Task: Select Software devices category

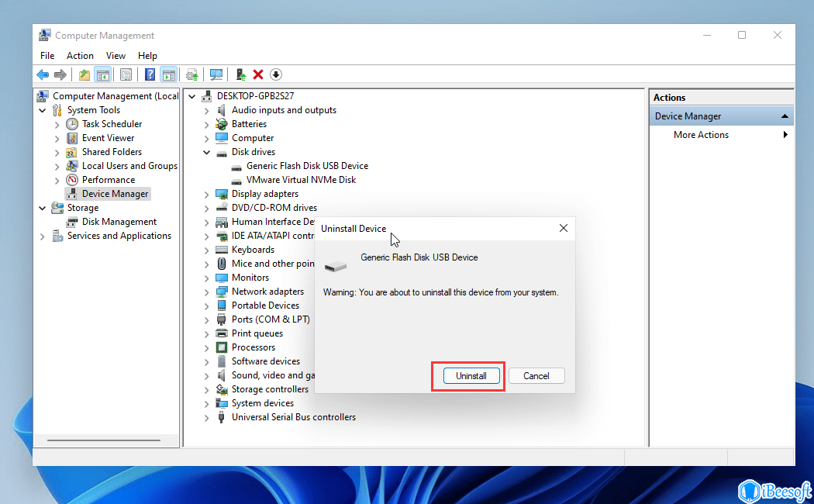Action: coord(266,362)
